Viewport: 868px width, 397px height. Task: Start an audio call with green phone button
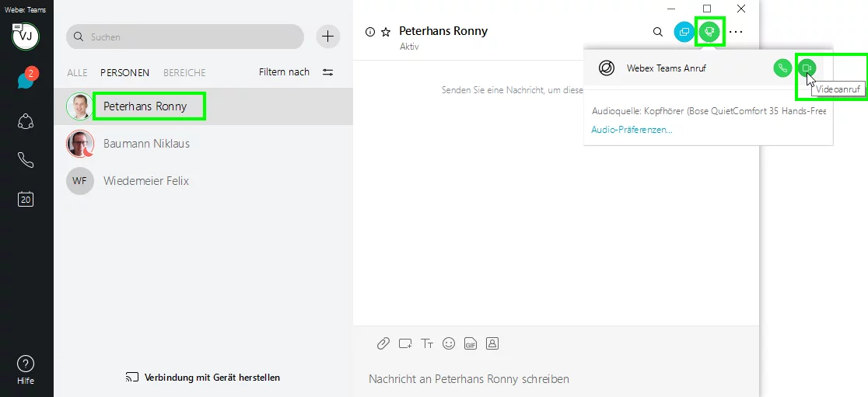click(x=782, y=68)
